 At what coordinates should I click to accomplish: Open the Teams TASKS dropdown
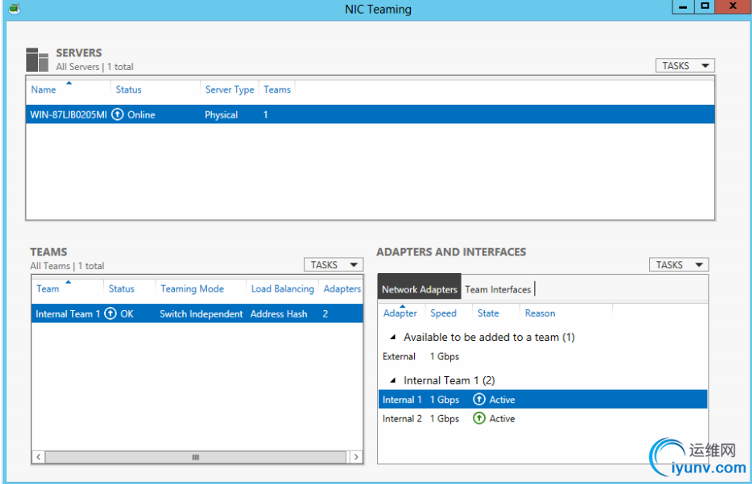pos(333,265)
